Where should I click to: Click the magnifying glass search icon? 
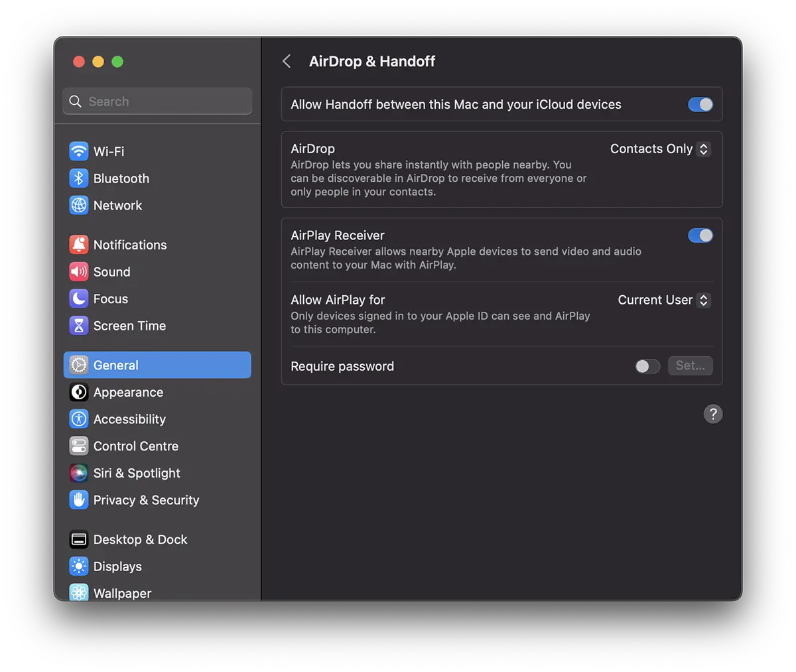[x=76, y=101]
